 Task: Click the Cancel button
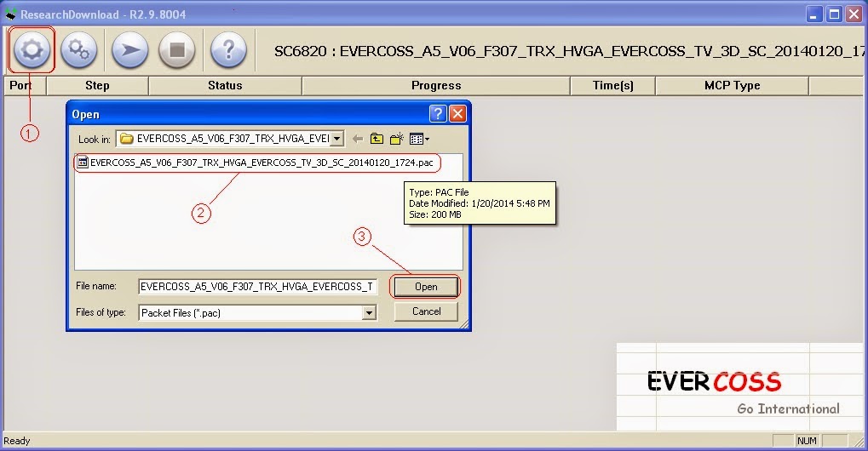click(426, 311)
